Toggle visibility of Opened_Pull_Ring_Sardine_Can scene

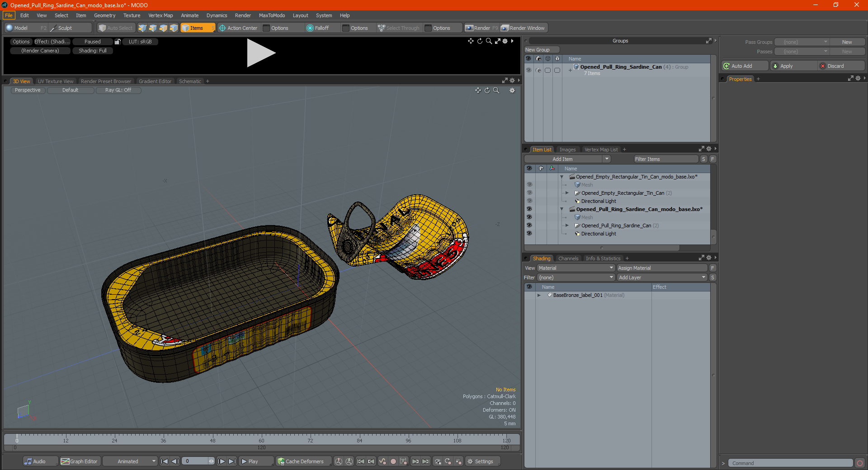(x=529, y=209)
